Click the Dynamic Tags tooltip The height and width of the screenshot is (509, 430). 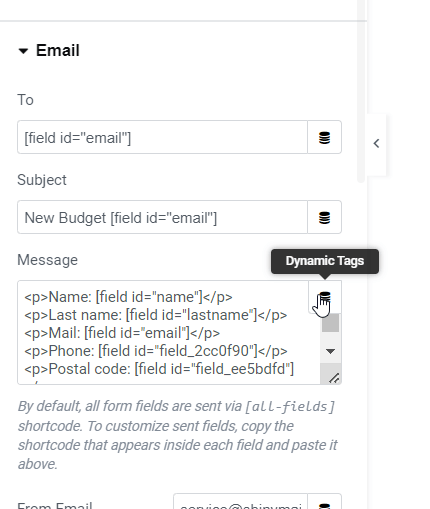pos(325,261)
